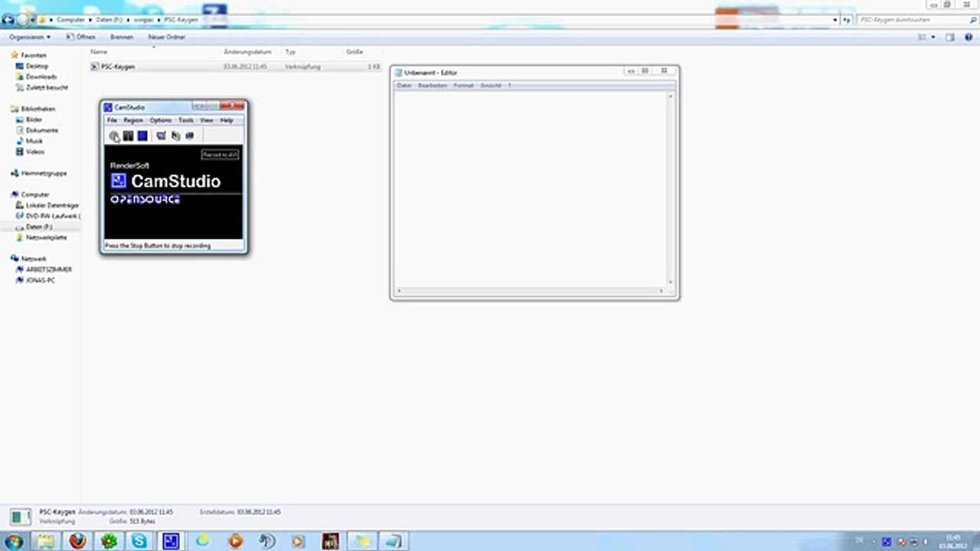Select Zuletzt besucht in the sidebar
Screen dimensions: 980x551
[x=41, y=87]
